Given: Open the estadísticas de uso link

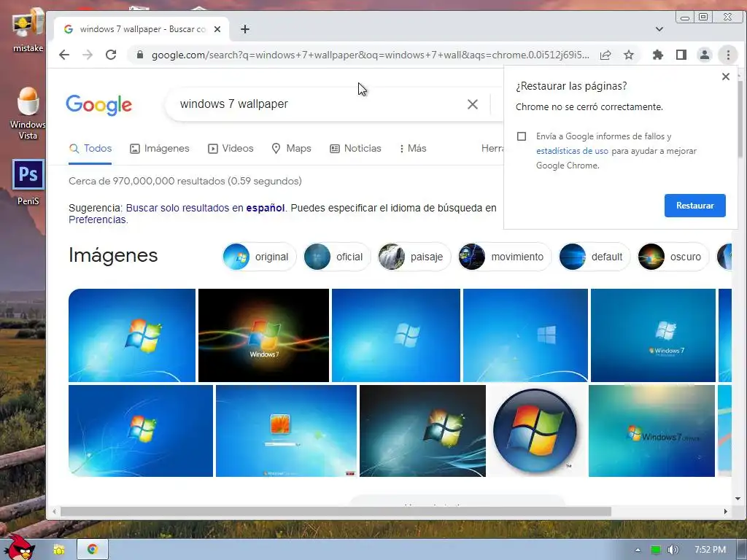Looking at the screenshot, I should click(572, 151).
